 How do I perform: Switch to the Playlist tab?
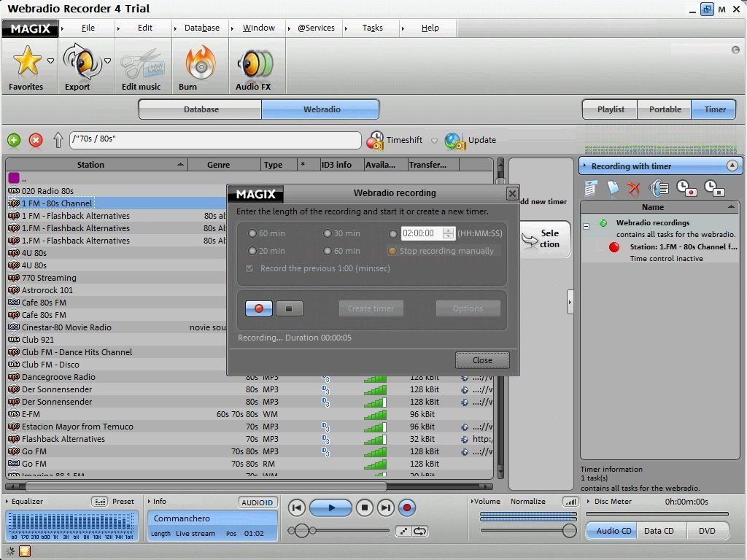(609, 109)
